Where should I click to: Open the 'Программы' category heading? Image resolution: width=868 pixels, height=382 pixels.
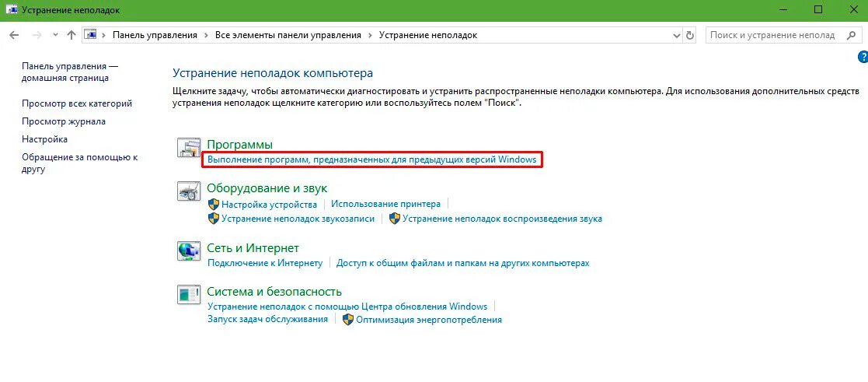click(239, 145)
